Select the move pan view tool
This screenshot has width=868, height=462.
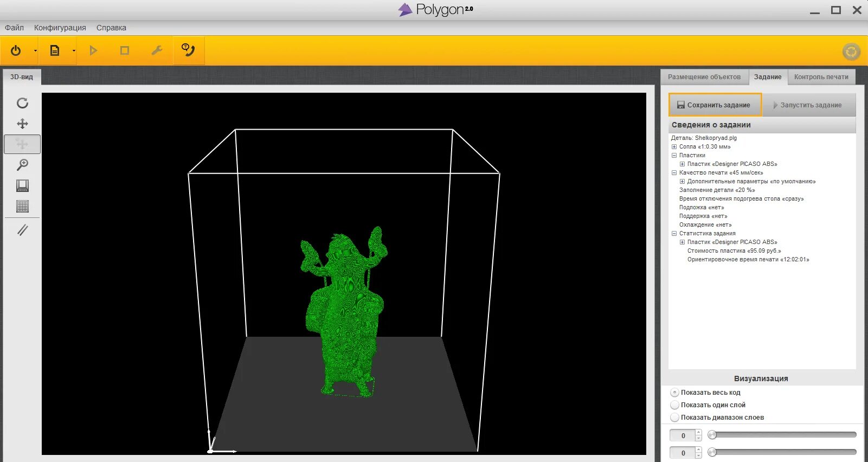(x=22, y=124)
